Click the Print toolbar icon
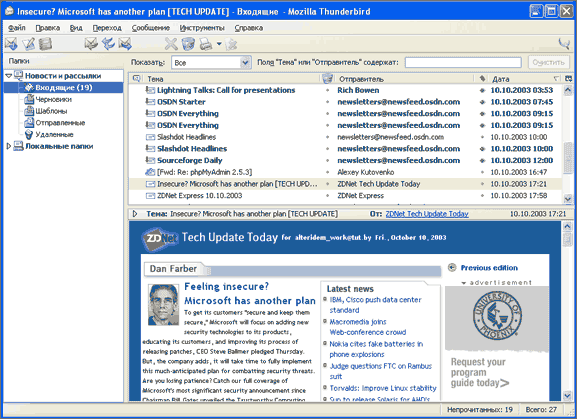 click(206, 44)
